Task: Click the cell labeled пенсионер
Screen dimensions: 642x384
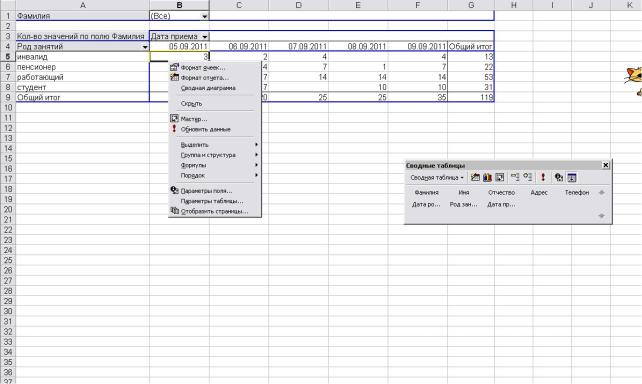Action: point(83,67)
